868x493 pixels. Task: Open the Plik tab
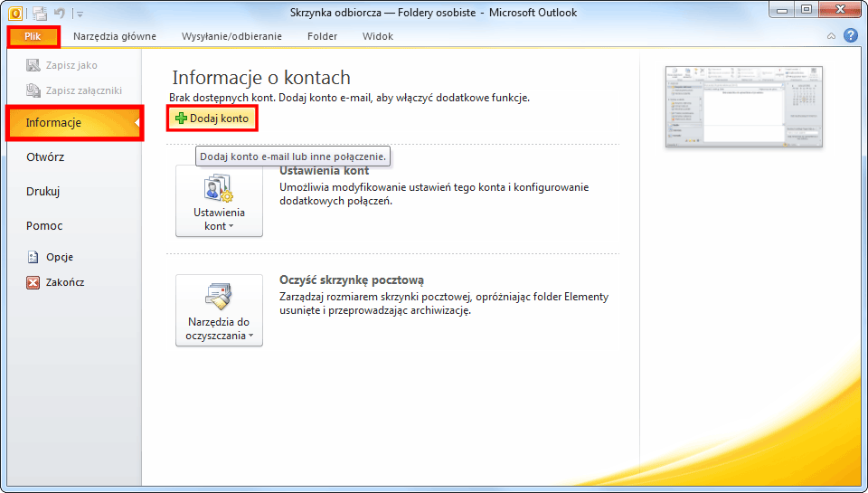33,36
